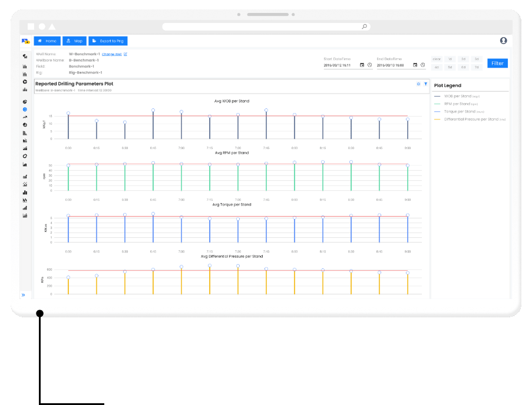This screenshot has width=532, height=405.
Task: Click the Avg Differential Pressure per Stand title
Action: coord(232,257)
